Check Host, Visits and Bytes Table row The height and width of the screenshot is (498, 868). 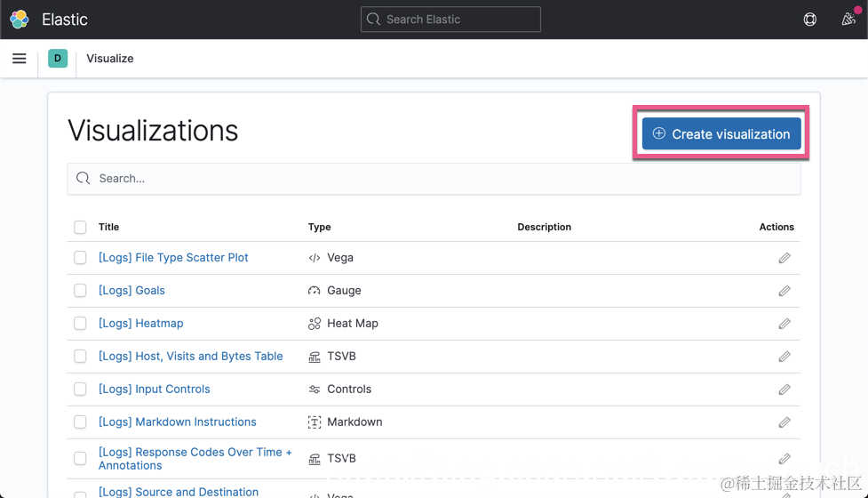click(x=80, y=357)
